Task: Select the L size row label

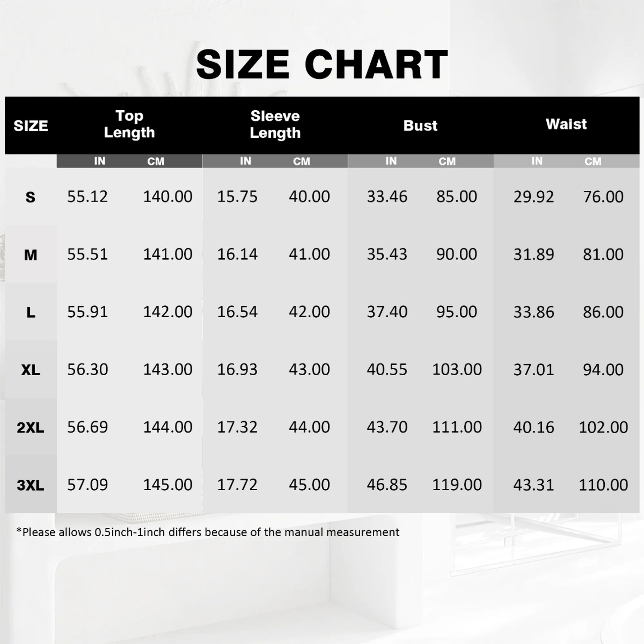Action: pos(31,313)
